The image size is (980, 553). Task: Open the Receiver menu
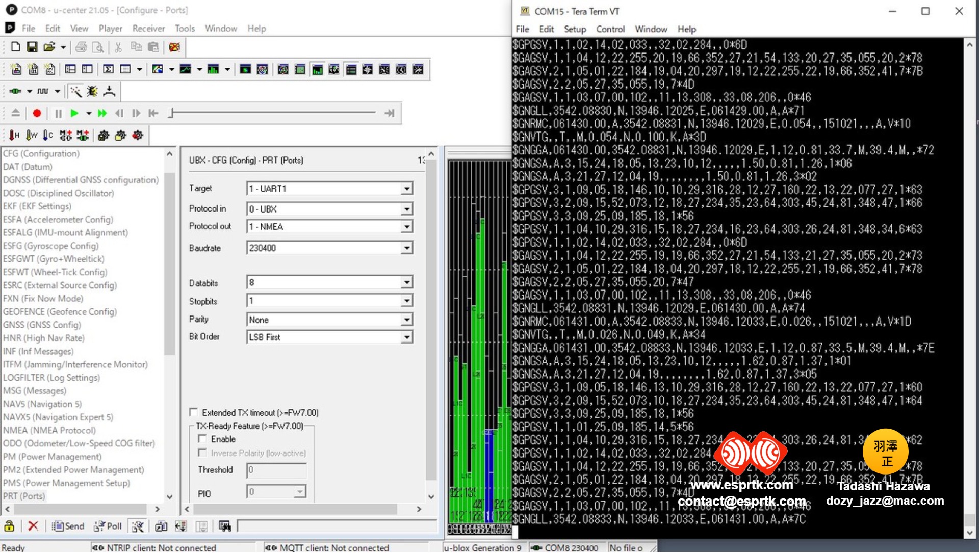tap(148, 29)
